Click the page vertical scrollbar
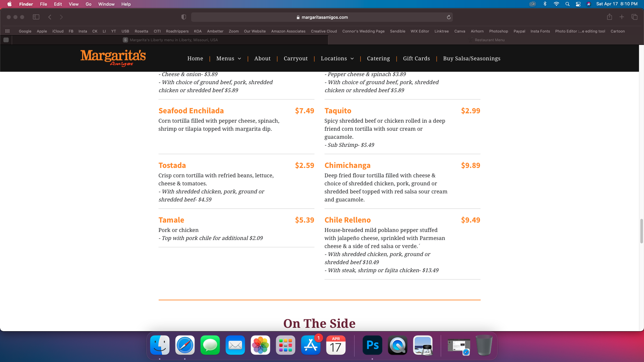Screen dimensions: 644x362 point(641,231)
